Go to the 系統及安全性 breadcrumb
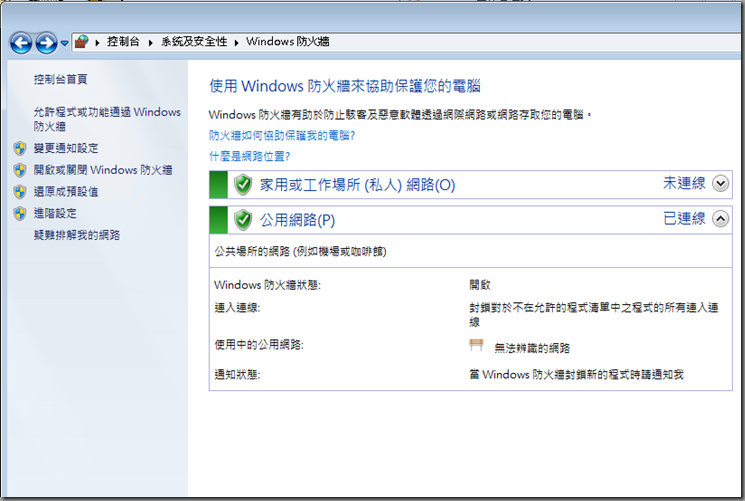The width and height of the screenshot is (745, 501). pos(194,42)
